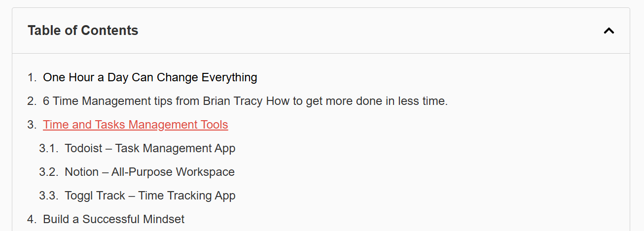644x231 pixels.
Task: Click the '3.3.' marker beside Toggl Track
Action: tap(49, 196)
